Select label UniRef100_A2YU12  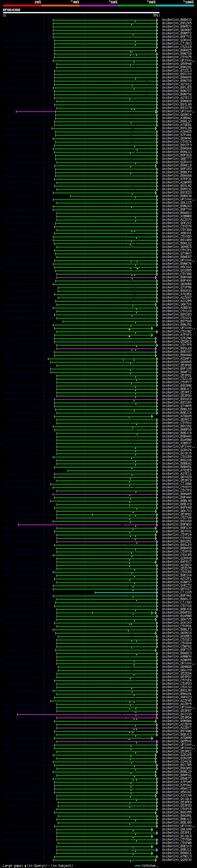pyautogui.click(x=177, y=84)
